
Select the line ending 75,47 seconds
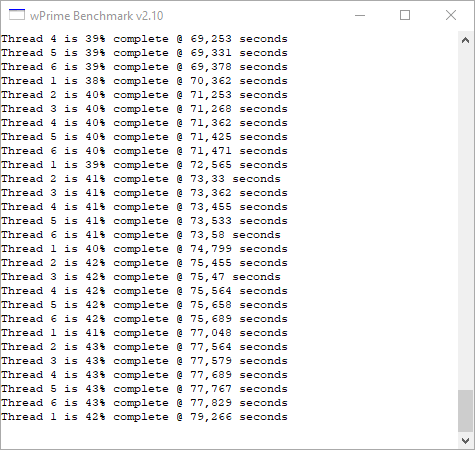141,277
